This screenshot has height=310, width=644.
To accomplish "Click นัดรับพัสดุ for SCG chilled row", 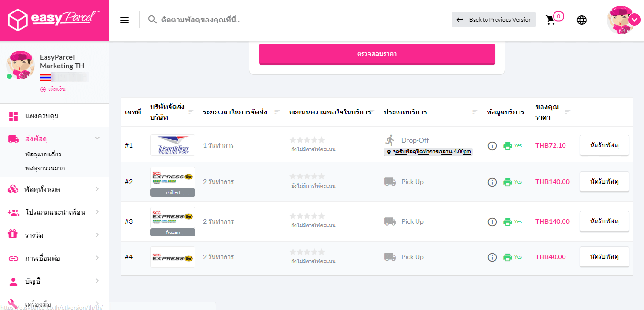I will point(604,182).
